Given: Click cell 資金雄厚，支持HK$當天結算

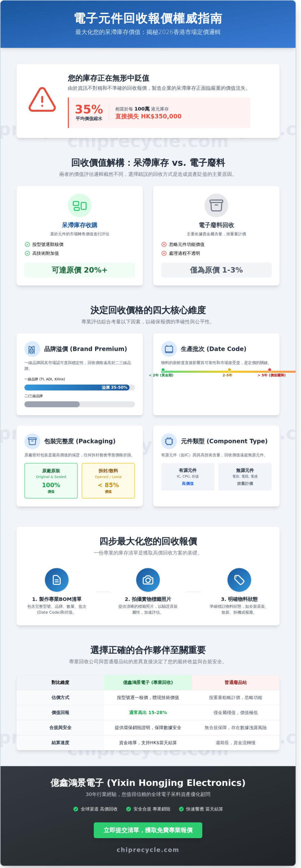Looking at the screenshot, I should [x=148, y=743].
